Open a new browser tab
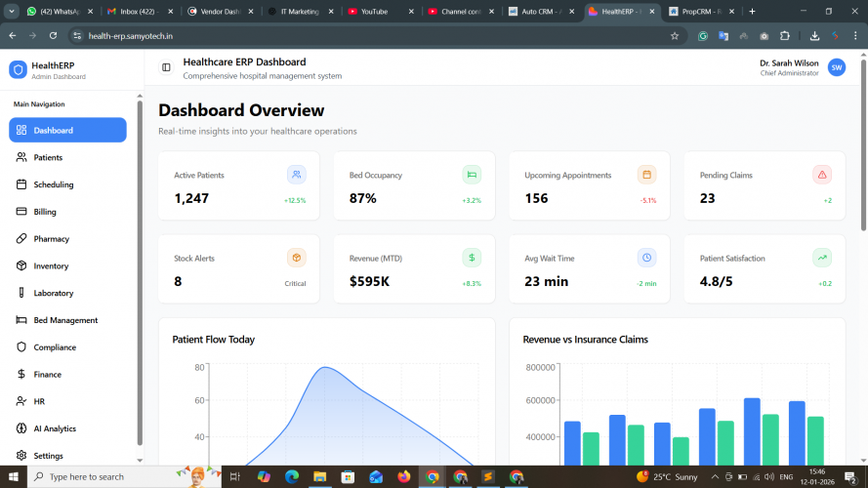The height and width of the screenshot is (488, 868). [752, 11]
